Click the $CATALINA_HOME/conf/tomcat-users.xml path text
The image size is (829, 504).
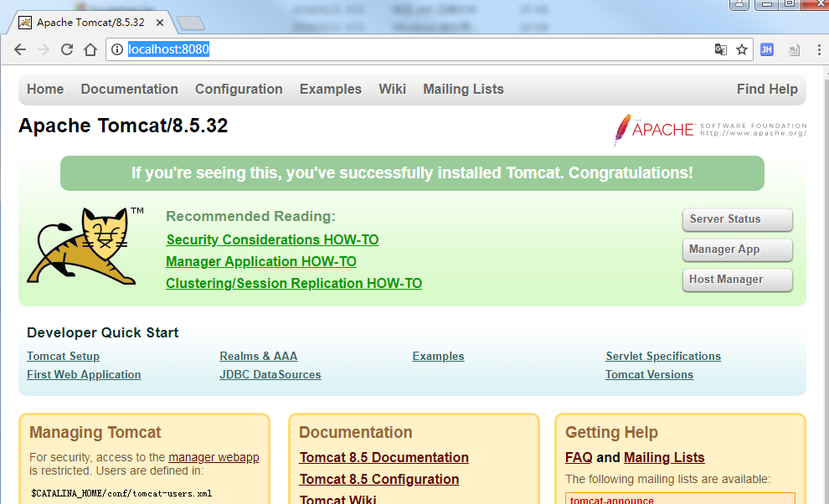(x=121, y=493)
